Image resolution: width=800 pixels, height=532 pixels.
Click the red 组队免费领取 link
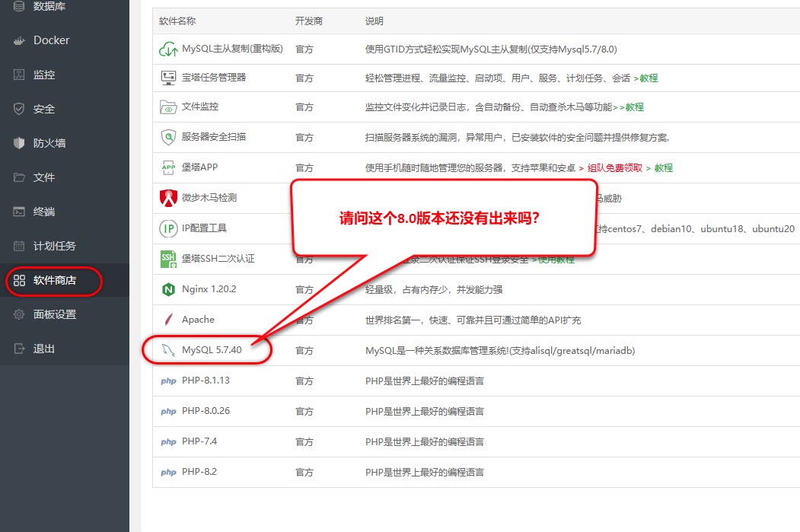[615, 167]
